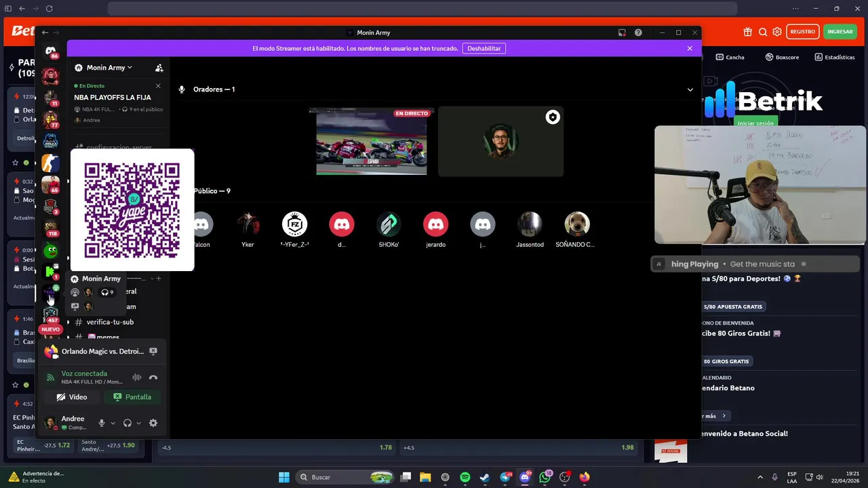Image resolution: width=868 pixels, height=488 pixels.
Task: Click green INGRESAR button on Betano page
Action: click(x=840, y=32)
